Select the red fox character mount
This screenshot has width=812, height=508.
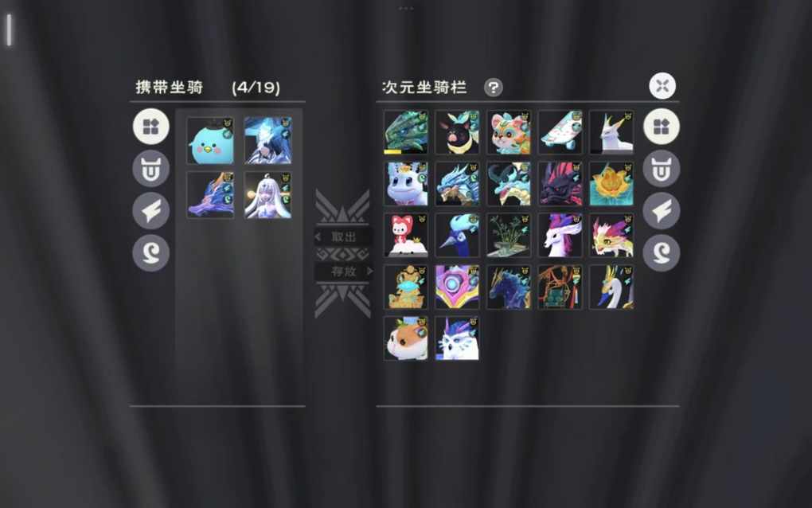tap(406, 235)
